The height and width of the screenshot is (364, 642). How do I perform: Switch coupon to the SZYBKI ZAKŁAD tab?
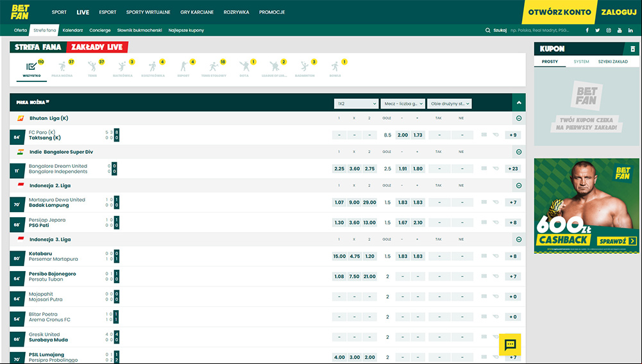pyautogui.click(x=613, y=62)
